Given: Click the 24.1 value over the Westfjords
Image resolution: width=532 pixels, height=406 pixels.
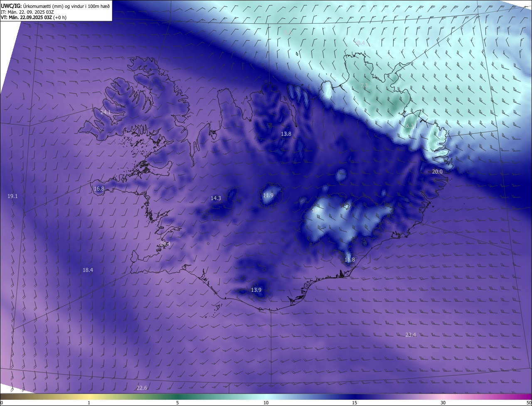Looking at the screenshot, I should tap(106, 112).
